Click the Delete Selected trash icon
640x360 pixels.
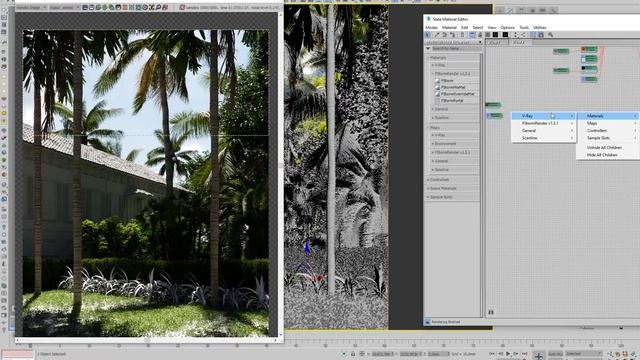click(462, 35)
